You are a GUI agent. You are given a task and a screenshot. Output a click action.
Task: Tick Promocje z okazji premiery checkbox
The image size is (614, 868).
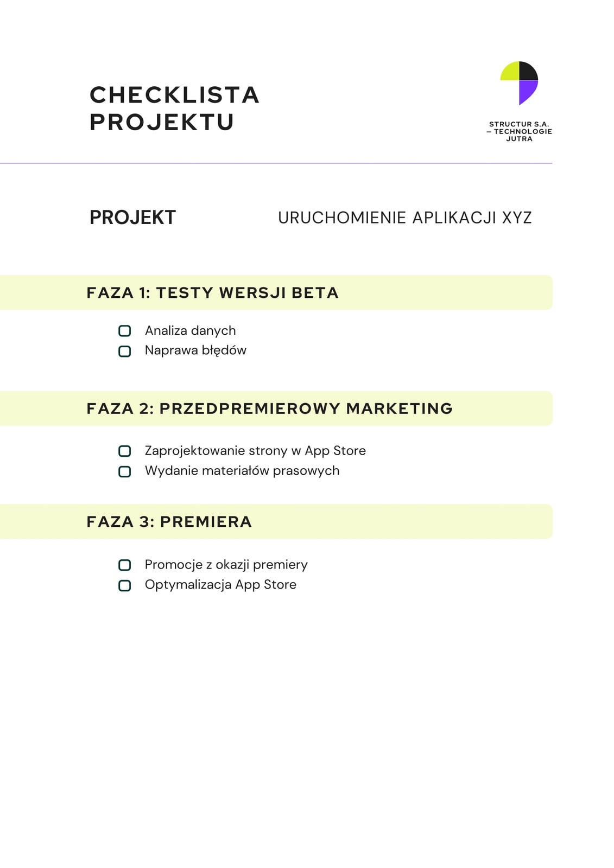124,565
